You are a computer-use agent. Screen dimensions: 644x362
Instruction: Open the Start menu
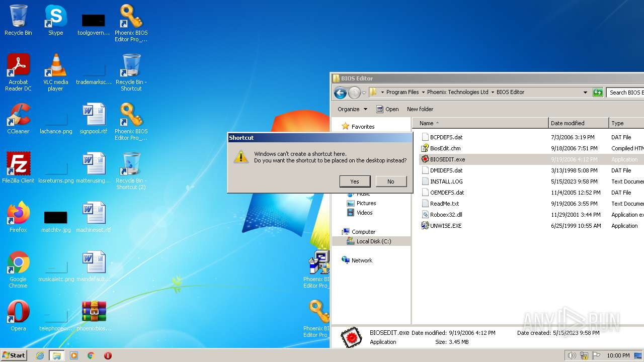point(14,355)
